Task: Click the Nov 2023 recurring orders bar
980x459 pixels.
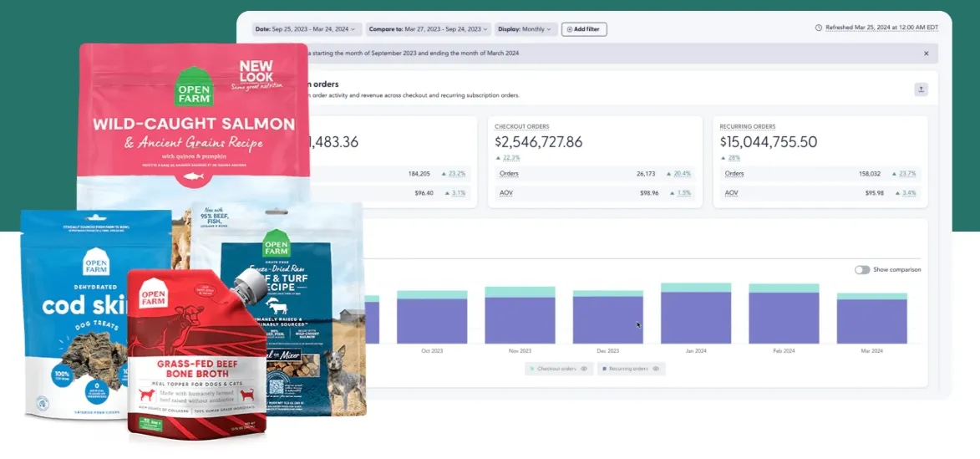Action: [520, 320]
